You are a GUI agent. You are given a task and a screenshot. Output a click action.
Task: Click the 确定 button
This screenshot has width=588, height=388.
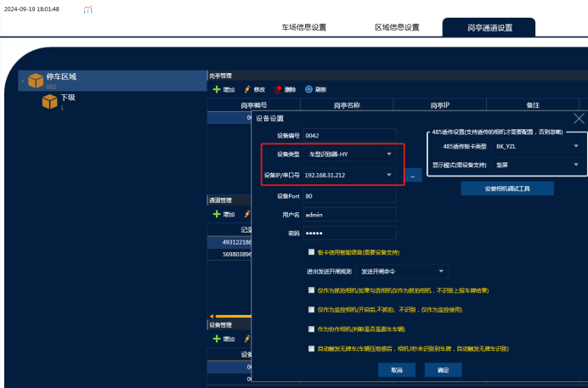tap(444, 370)
